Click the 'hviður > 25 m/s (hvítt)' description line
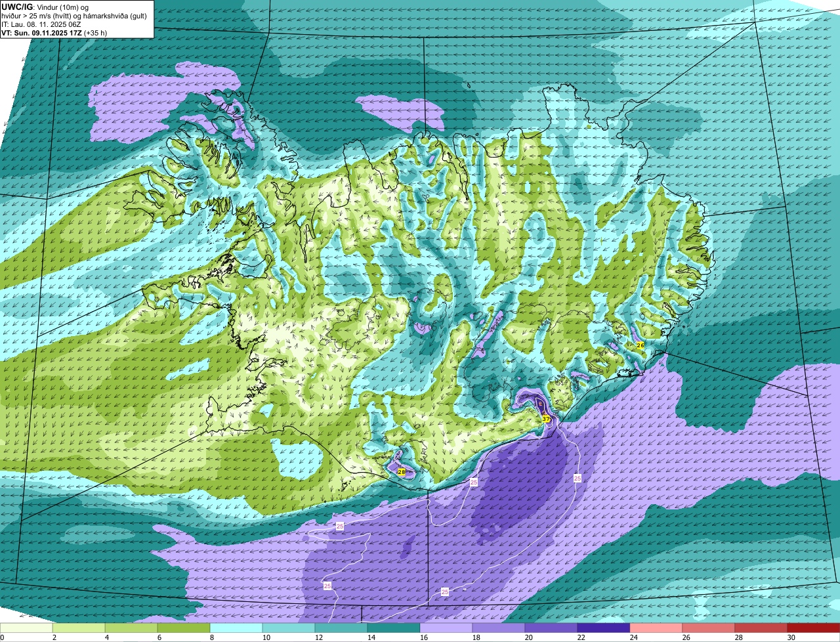Viewport: 840px width, 642px height. point(74,15)
